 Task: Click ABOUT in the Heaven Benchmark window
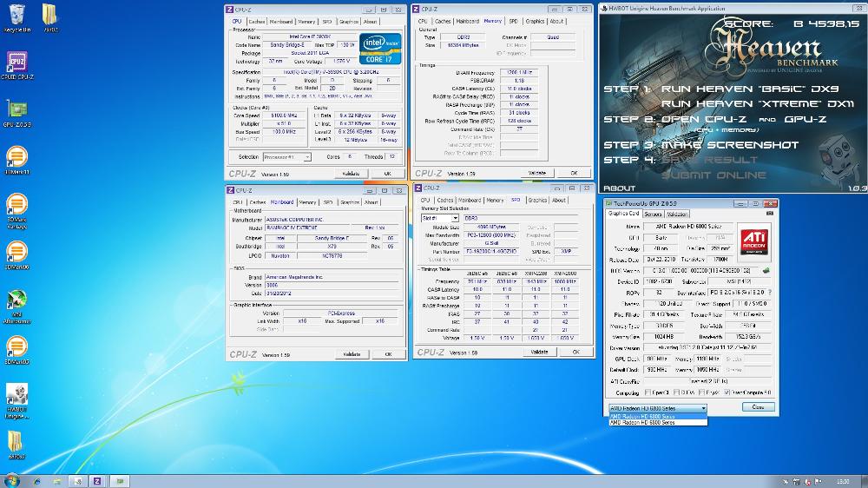pos(619,188)
